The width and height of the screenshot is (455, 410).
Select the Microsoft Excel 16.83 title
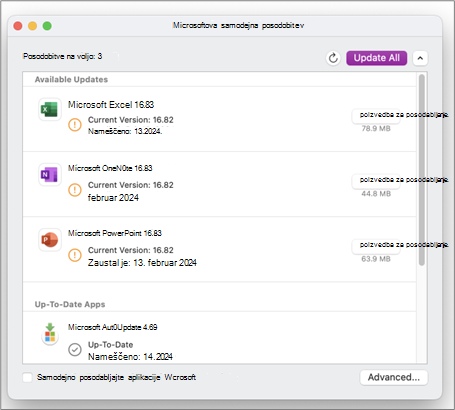coord(111,105)
